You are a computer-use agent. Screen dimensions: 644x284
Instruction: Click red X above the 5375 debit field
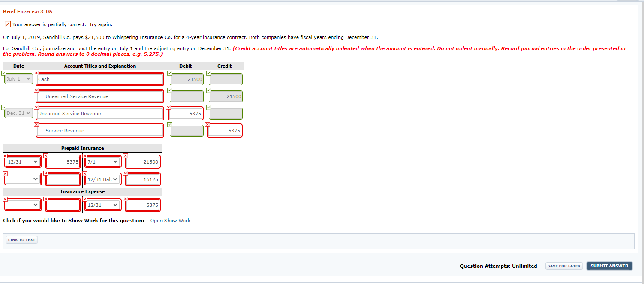pos(169,107)
